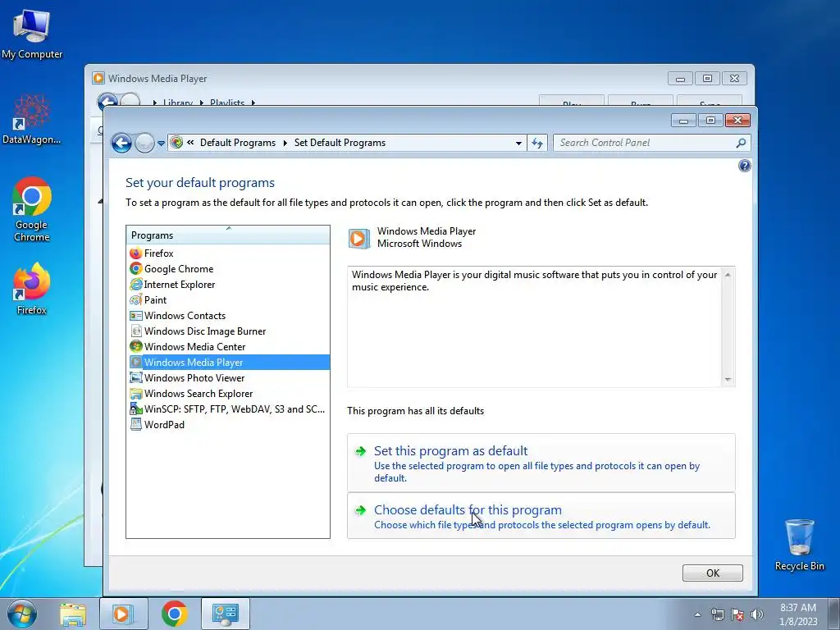Image resolution: width=840 pixels, height=630 pixels.
Task: Select the 'Windows Search Explorer' row text
Action: click(199, 393)
